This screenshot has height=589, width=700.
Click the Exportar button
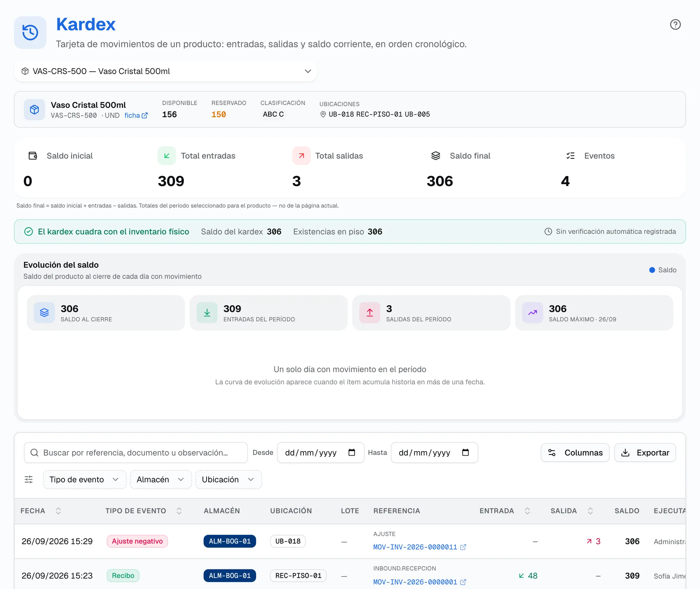[645, 453]
